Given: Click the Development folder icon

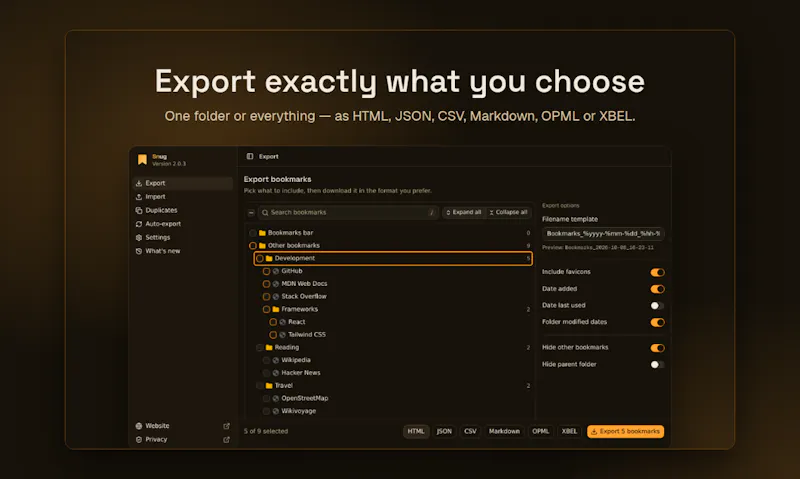Looking at the screenshot, I should point(269,259).
